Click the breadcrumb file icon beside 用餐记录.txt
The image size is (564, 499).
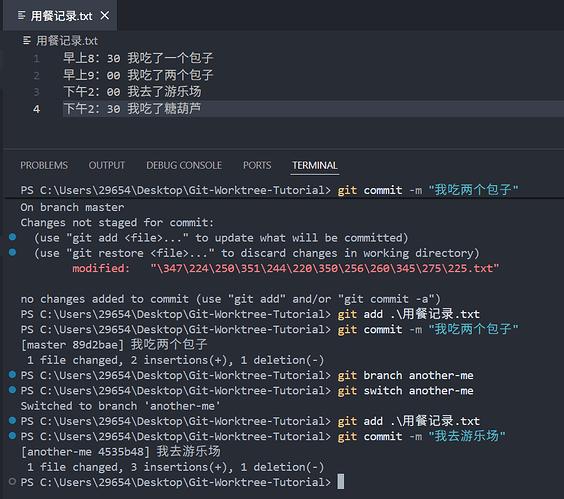(x=27, y=40)
